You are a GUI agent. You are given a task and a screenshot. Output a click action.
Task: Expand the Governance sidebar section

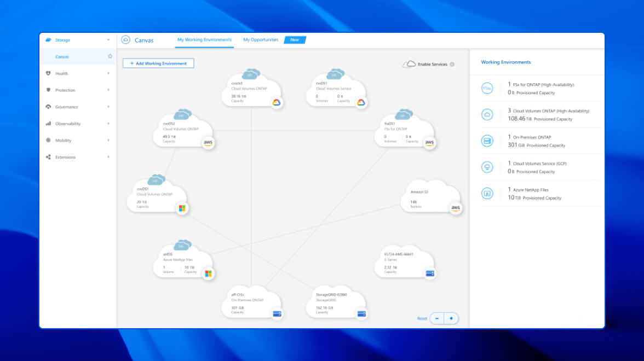(x=108, y=107)
